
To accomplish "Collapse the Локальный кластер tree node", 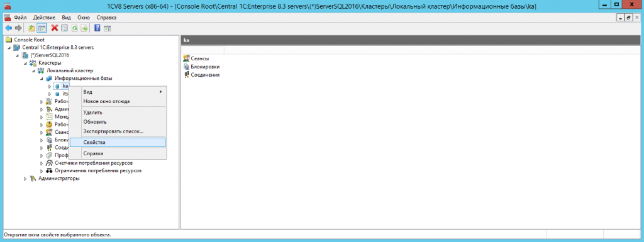I will (x=34, y=71).
